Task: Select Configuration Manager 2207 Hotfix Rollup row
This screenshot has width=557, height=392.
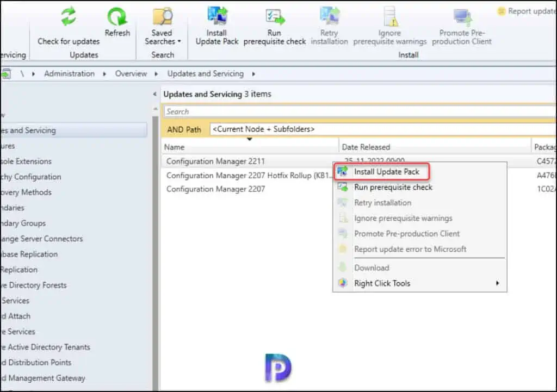Action: coord(248,176)
